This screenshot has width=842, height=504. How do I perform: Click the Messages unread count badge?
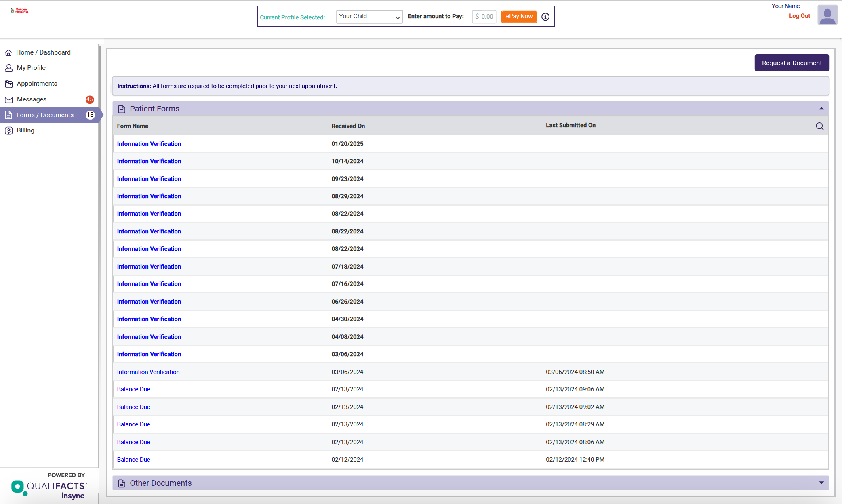click(90, 99)
